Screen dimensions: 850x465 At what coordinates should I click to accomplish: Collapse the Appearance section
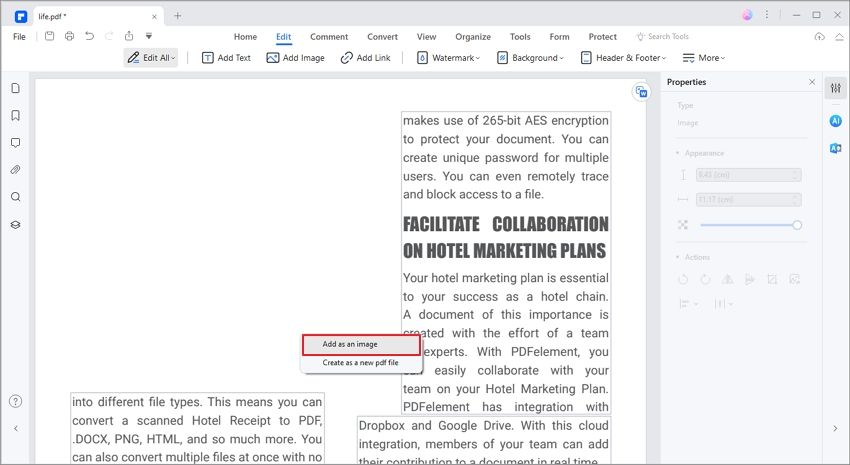coord(700,153)
